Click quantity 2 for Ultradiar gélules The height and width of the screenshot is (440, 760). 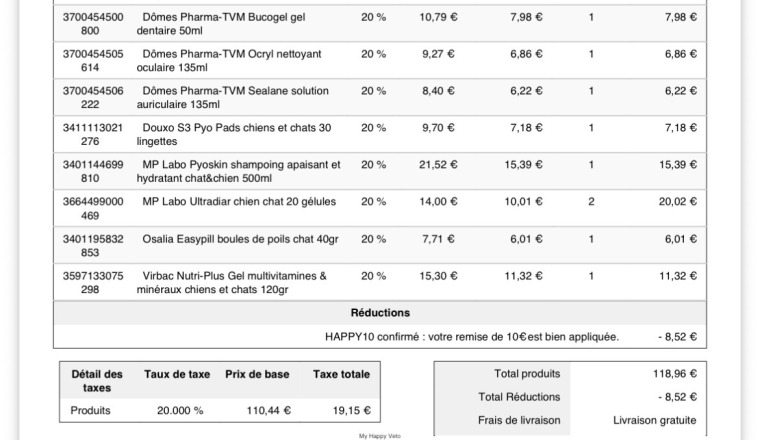click(591, 202)
